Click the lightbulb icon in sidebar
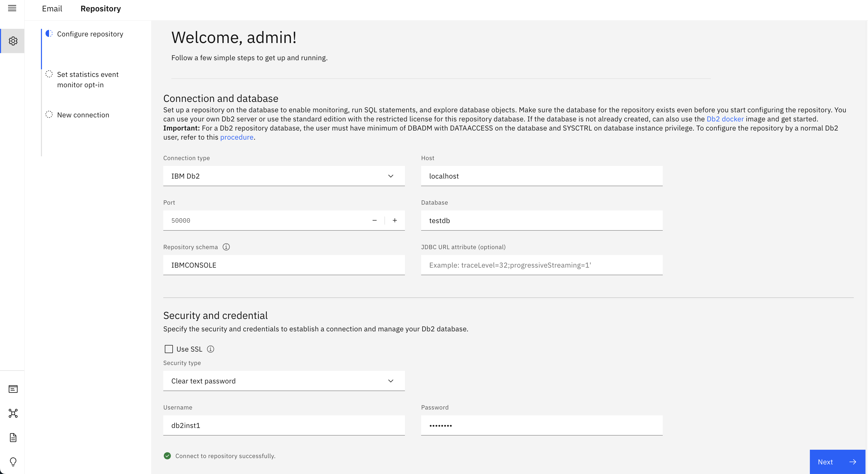 click(x=13, y=462)
